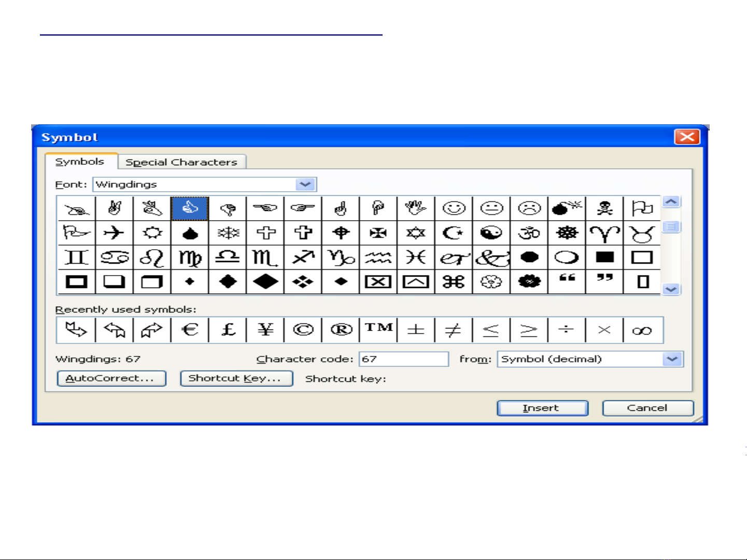The height and width of the screenshot is (560, 747).
Task: Switch to the Special Characters tab
Action: tap(181, 162)
